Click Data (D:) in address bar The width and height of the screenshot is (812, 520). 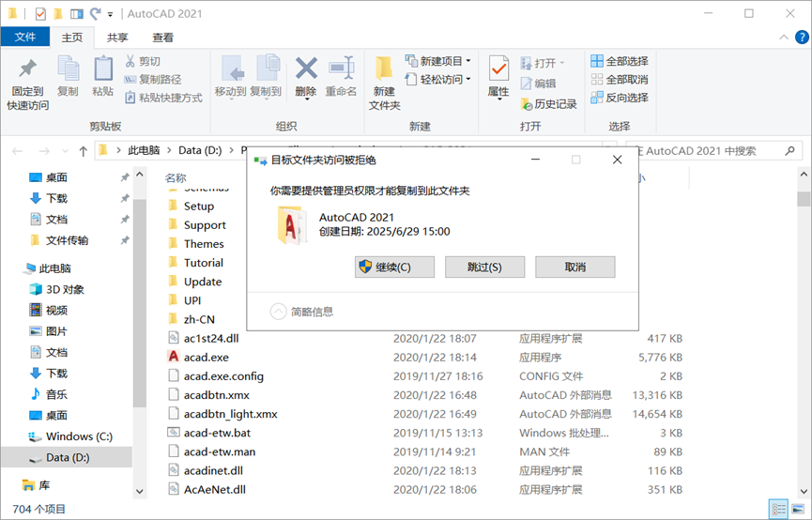tap(200, 150)
